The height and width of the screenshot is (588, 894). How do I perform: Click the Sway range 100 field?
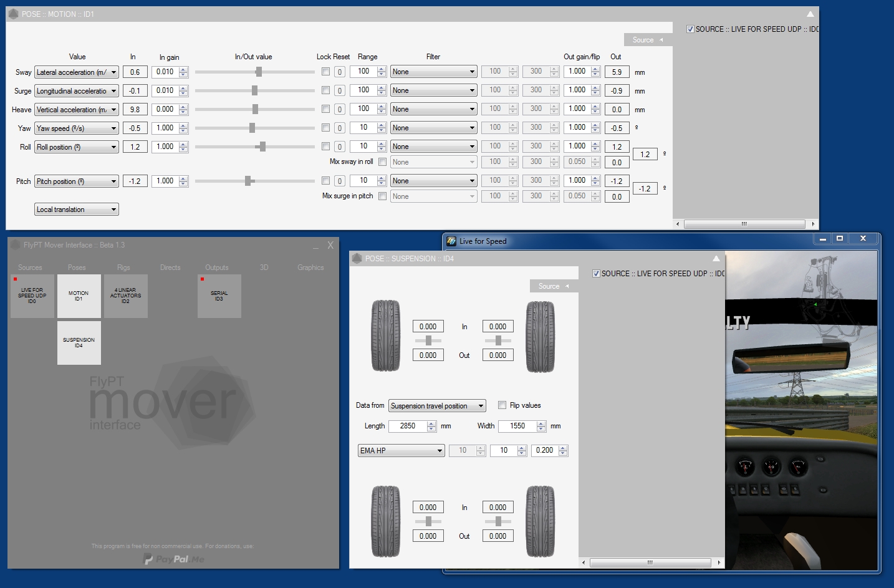363,72
